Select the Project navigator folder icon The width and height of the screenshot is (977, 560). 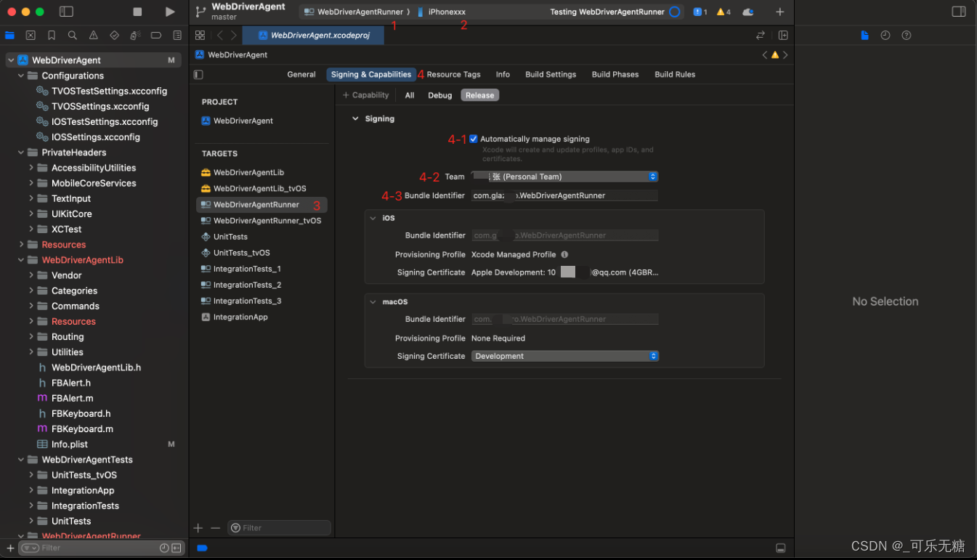click(9, 35)
